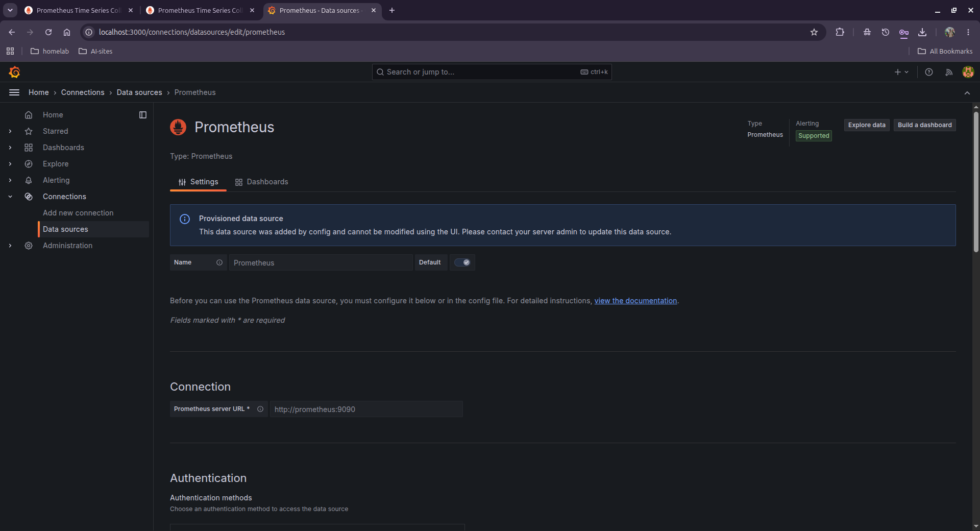Image resolution: width=980 pixels, height=531 pixels.
Task: Expand the Starred sidebar section
Action: tap(10, 131)
